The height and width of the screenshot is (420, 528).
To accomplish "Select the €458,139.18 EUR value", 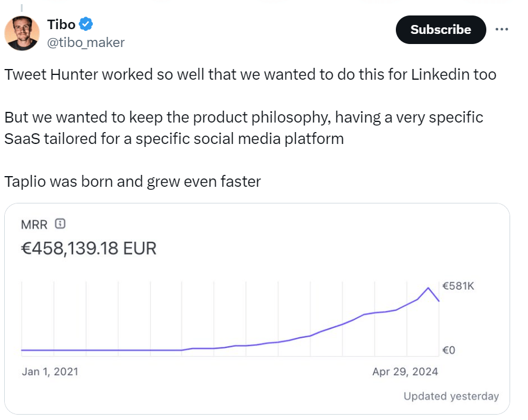I will (x=89, y=247).
